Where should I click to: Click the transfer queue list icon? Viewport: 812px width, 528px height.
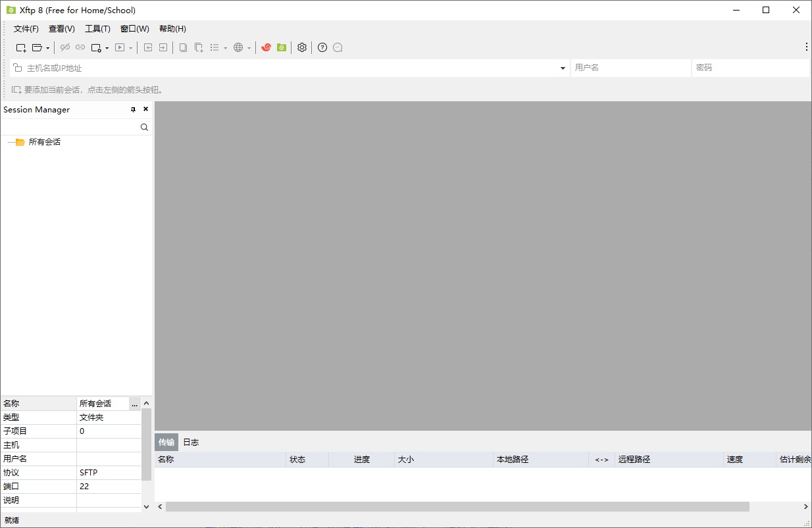[215, 47]
